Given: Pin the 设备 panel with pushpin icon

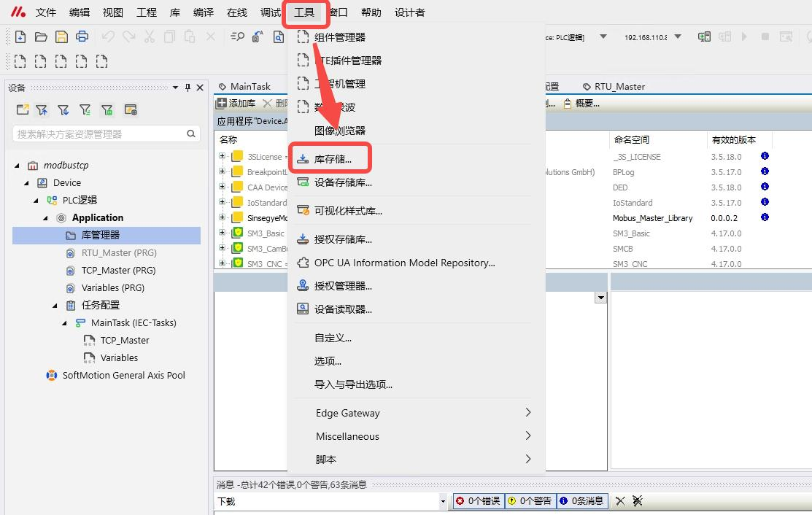Looking at the screenshot, I should (x=187, y=88).
